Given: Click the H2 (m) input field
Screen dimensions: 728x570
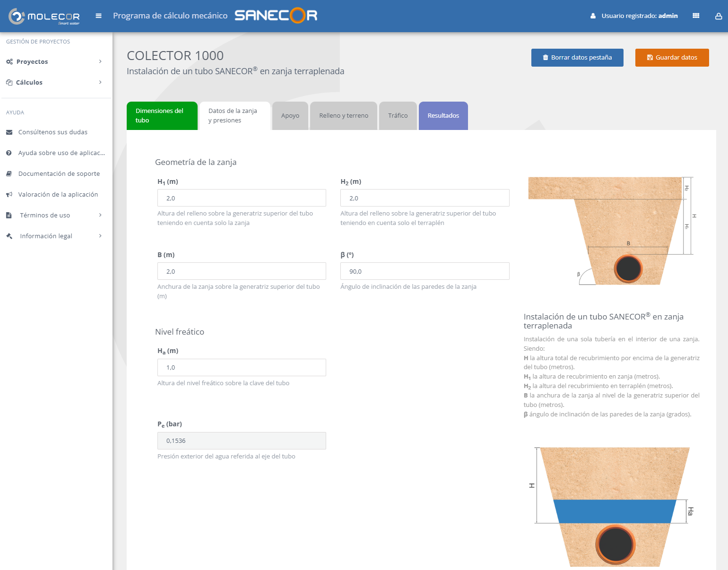Looking at the screenshot, I should click(x=425, y=198).
